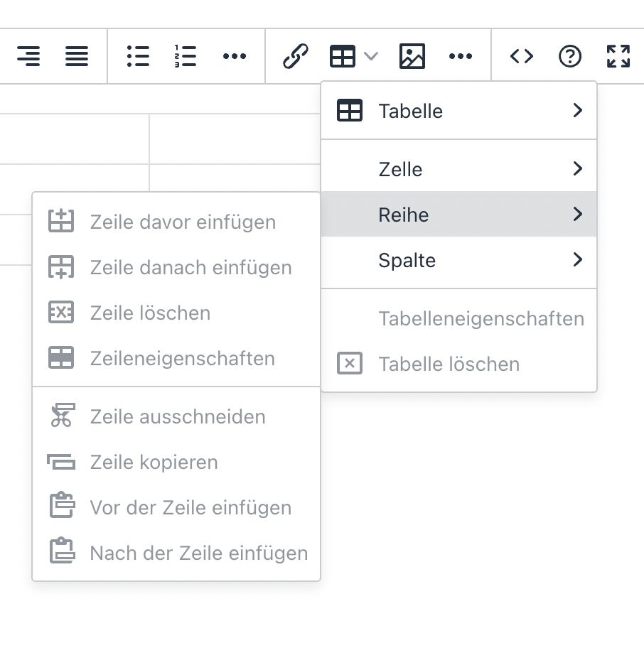Click the paste before row clipboard icon
644x648 pixels.
pyautogui.click(x=62, y=504)
